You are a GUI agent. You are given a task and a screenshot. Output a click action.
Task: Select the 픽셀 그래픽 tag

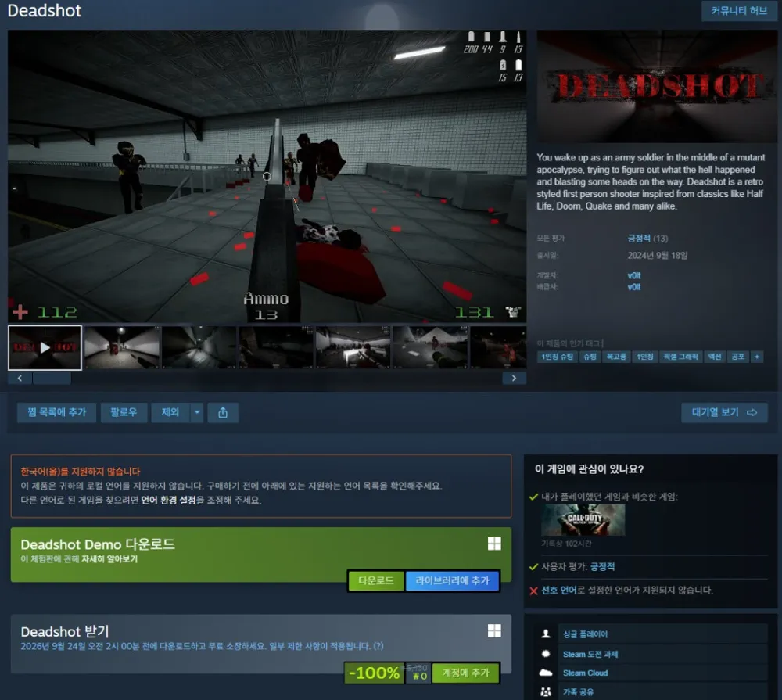(681, 357)
